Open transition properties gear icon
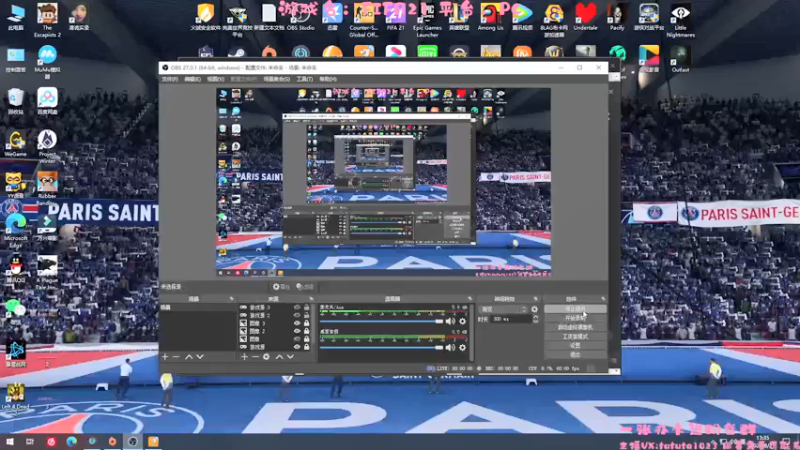The height and width of the screenshot is (450, 800). (x=534, y=309)
